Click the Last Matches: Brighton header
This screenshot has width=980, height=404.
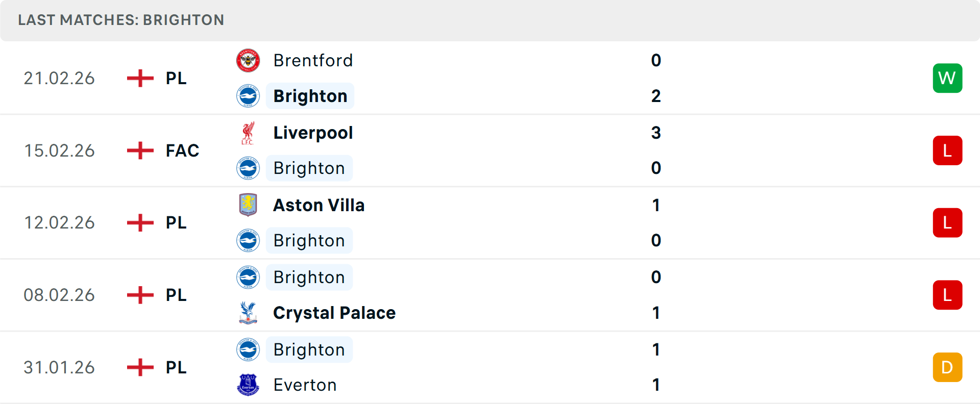click(121, 20)
